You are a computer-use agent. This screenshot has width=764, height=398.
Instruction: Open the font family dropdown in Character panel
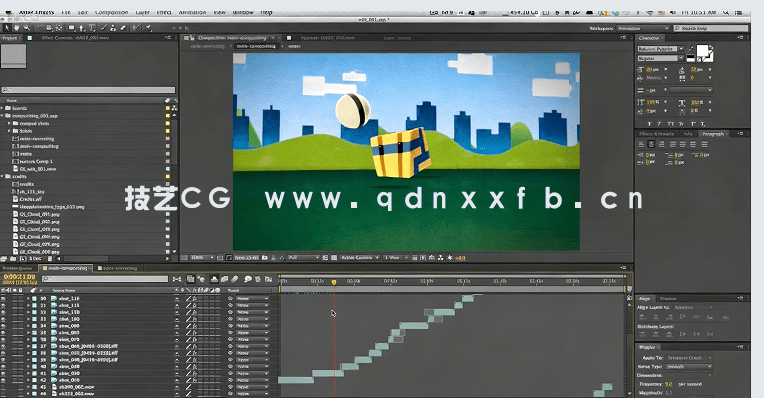coord(660,49)
